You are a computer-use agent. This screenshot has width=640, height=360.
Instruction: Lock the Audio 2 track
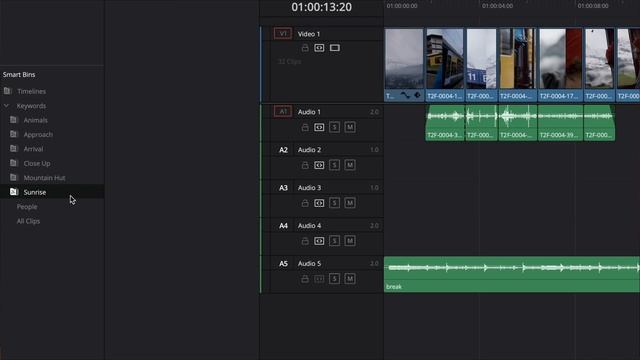click(x=305, y=165)
